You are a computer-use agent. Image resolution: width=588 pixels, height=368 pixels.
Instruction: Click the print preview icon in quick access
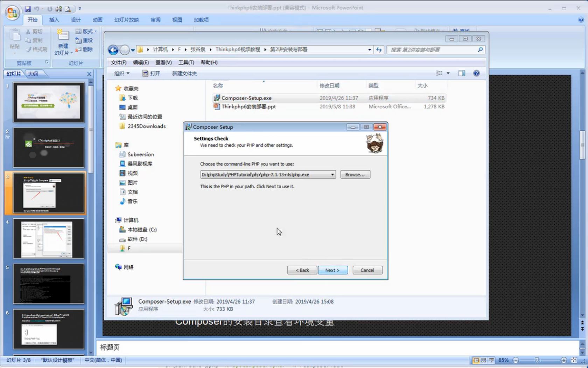tap(68, 9)
